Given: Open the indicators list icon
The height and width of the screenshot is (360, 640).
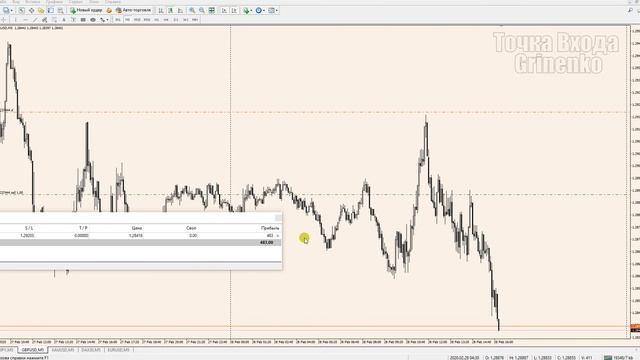Looking at the screenshot, I should (x=246, y=10).
